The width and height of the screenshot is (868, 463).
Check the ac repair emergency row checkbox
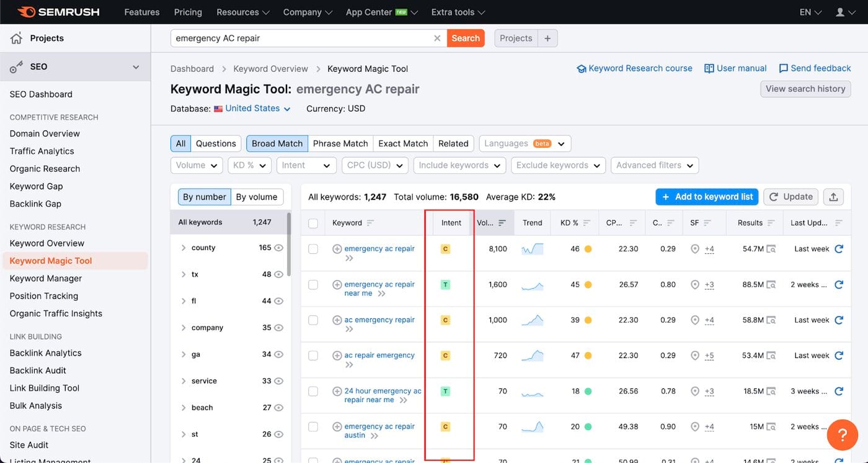[313, 356]
